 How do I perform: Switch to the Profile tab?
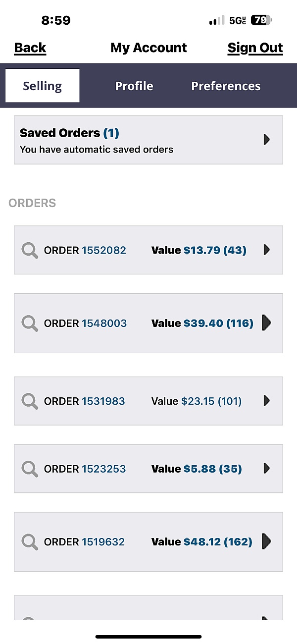134,86
